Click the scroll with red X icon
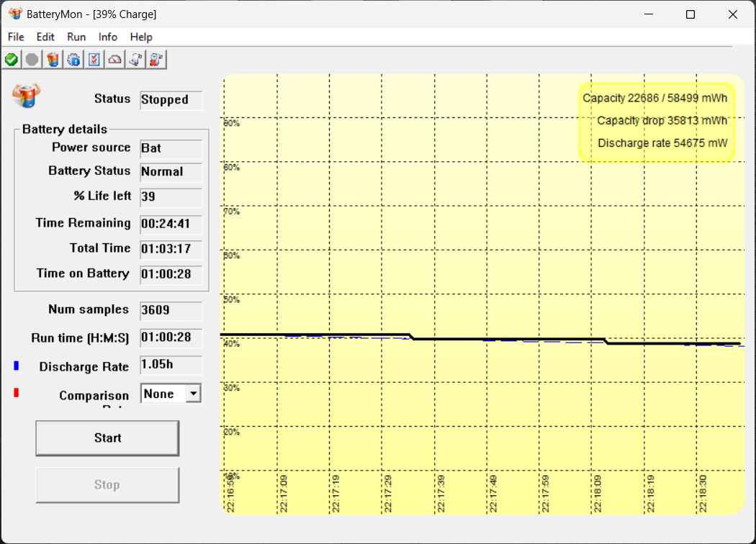The height and width of the screenshot is (544, 756). point(157,60)
